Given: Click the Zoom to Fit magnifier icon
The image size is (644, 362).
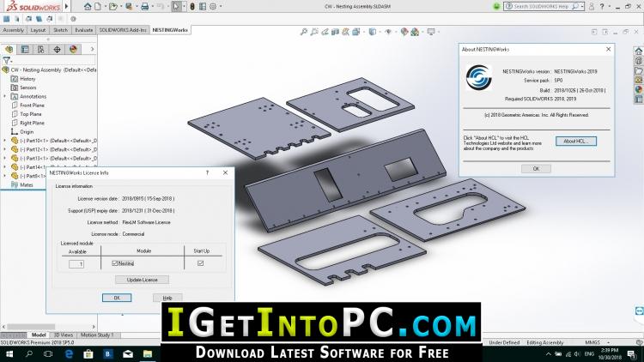Looking at the screenshot, I should (304, 32).
